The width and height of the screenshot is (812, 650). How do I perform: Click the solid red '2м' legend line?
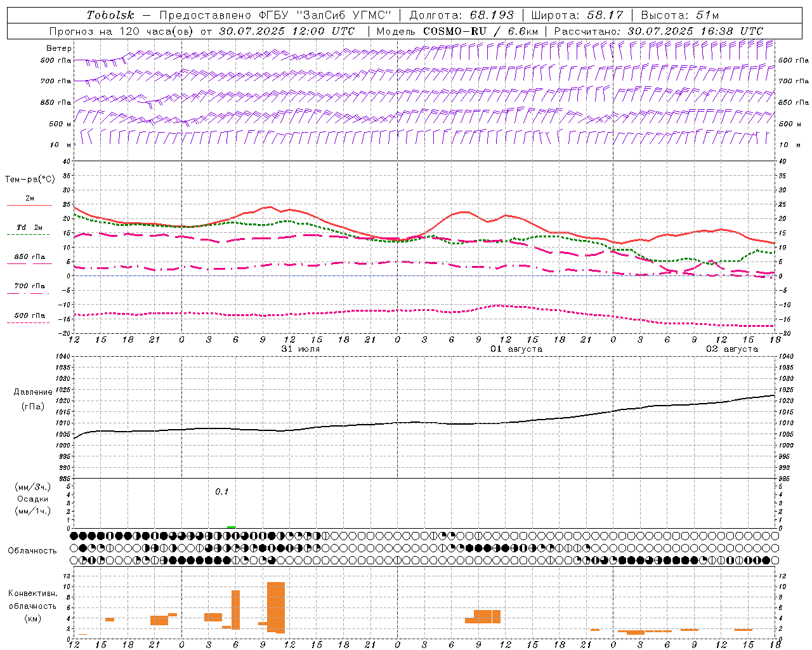tap(29, 206)
